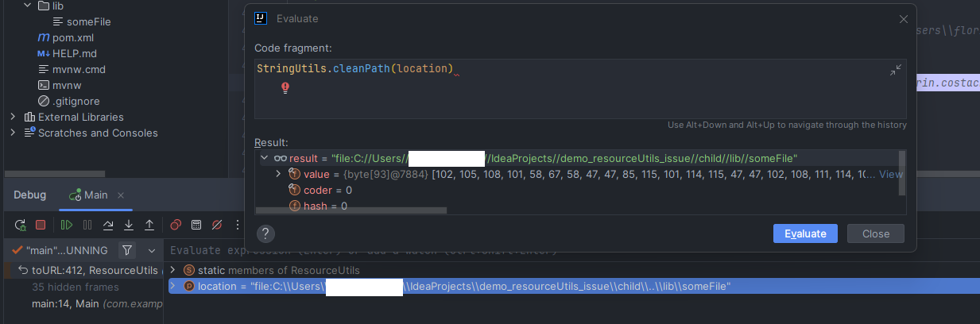Switch to the Debug tab label
Viewport: 980px width, 324px height.
click(29, 195)
